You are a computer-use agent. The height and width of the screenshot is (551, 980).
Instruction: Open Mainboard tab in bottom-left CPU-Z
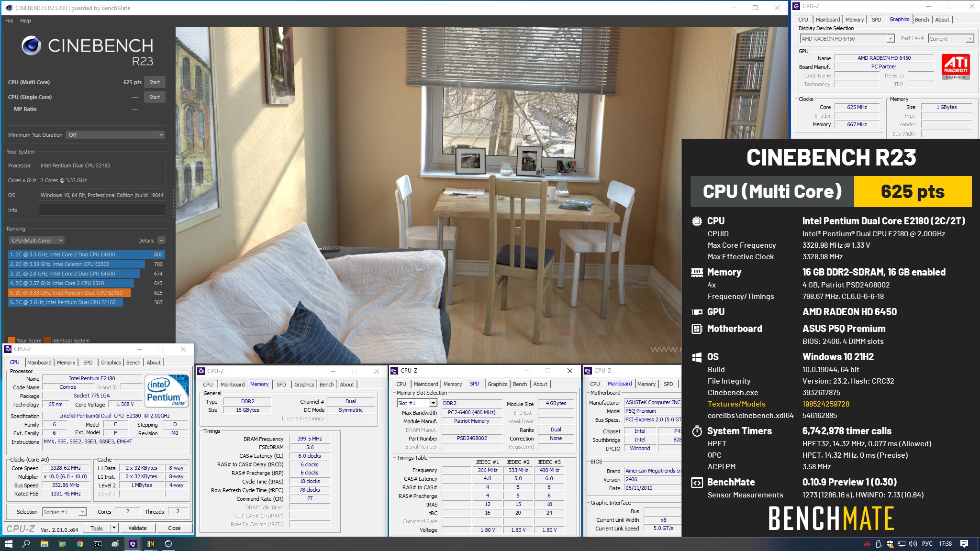click(39, 363)
